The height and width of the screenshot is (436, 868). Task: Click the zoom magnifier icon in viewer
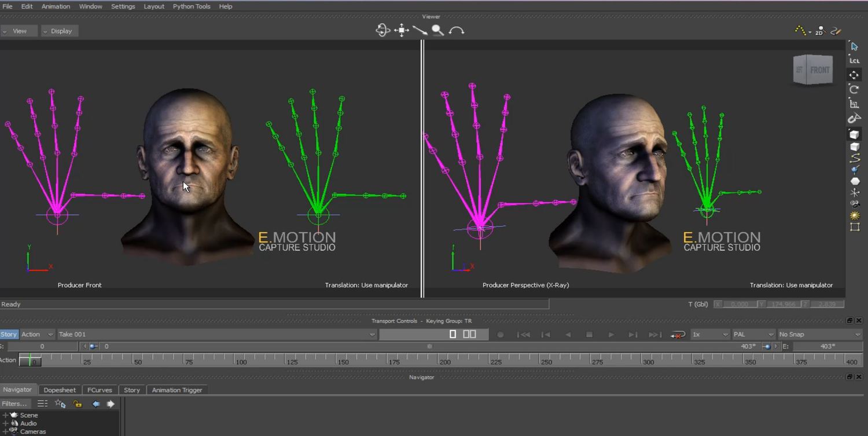(x=438, y=31)
